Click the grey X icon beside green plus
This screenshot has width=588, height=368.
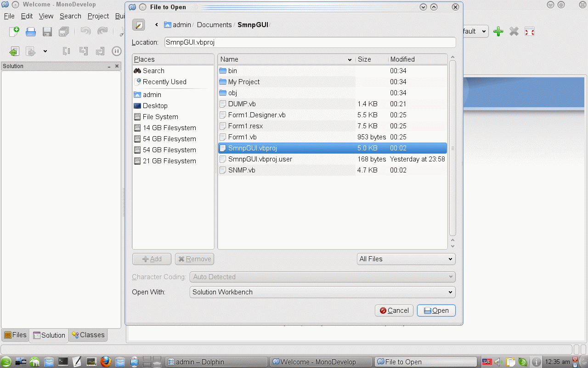click(514, 31)
